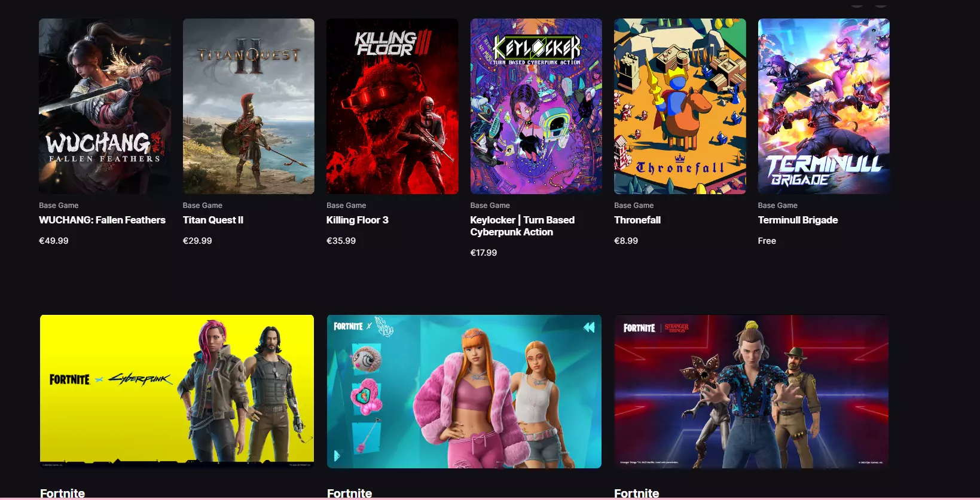The height and width of the screenshot is (500, 980).
Task: Follow the Killing Floor 3 title link
Action: tap(358, 220)
